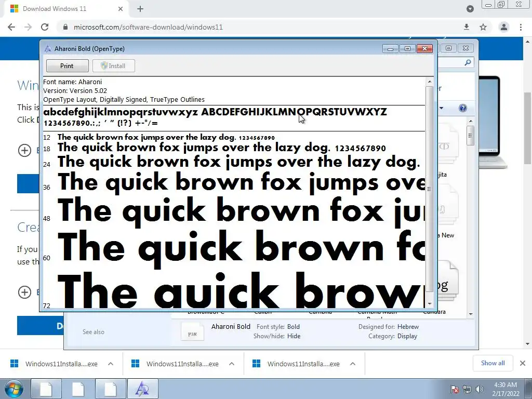Click the microsoft.com URL address bar
Image resolution: width=532 pixels, height=399 pixels.
pos(148,27)
